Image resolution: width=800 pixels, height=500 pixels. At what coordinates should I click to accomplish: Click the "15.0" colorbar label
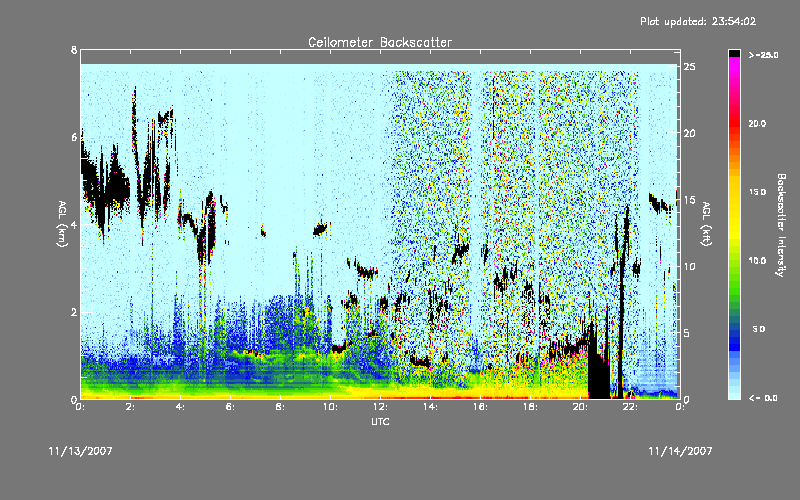[757, 192]
